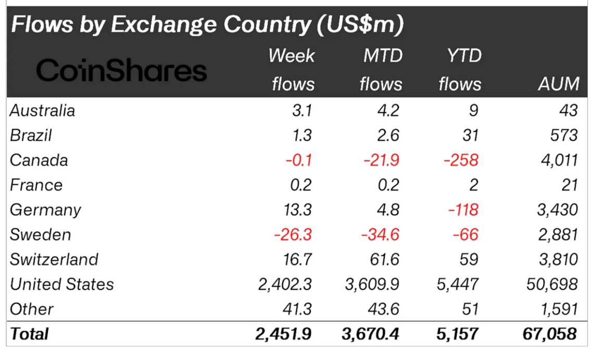Click the Total row label

(x=30, y=334)
